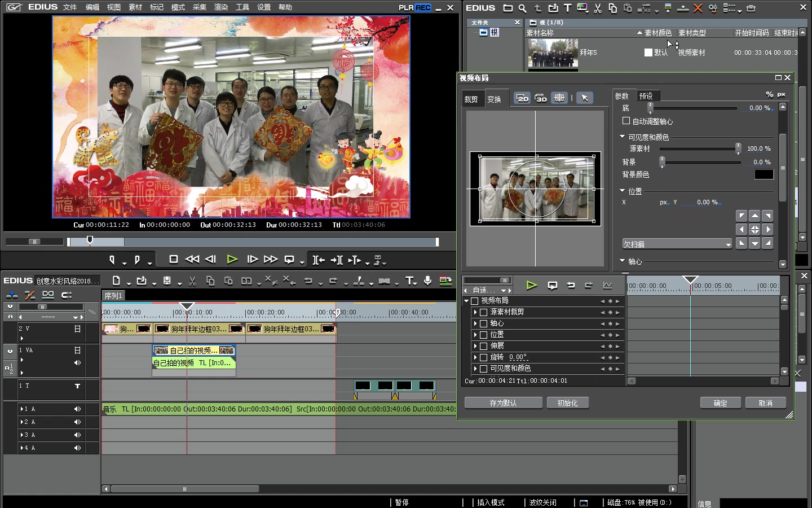Expand track 2 V in the timeline
The width and height of the screenshot is (812, 508).
pyautogui.click(x=22, y=338)
